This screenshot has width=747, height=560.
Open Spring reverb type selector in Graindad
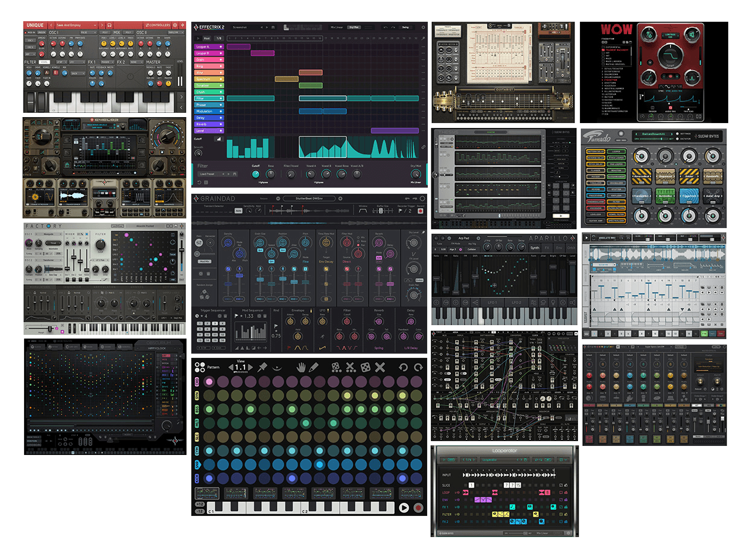378,348
